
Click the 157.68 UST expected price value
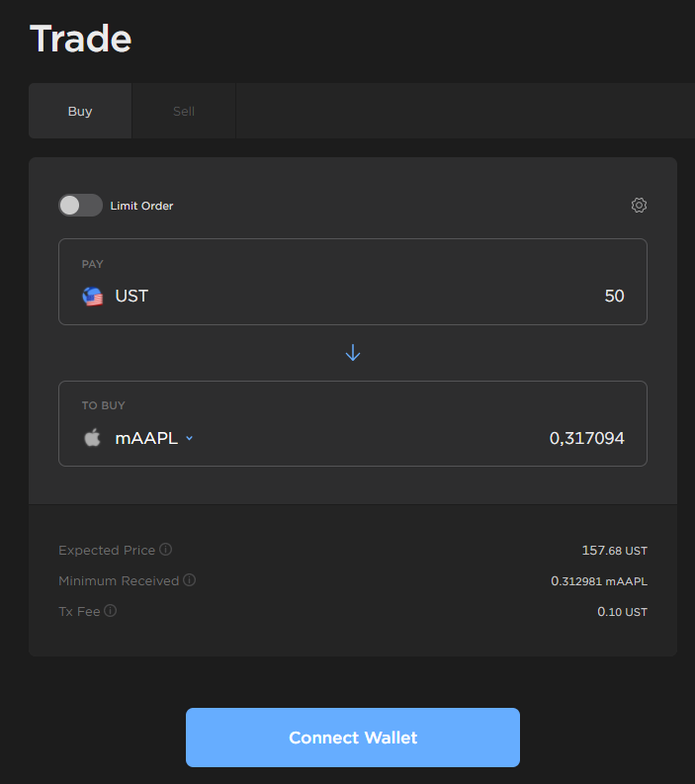[x=614, y=550]
